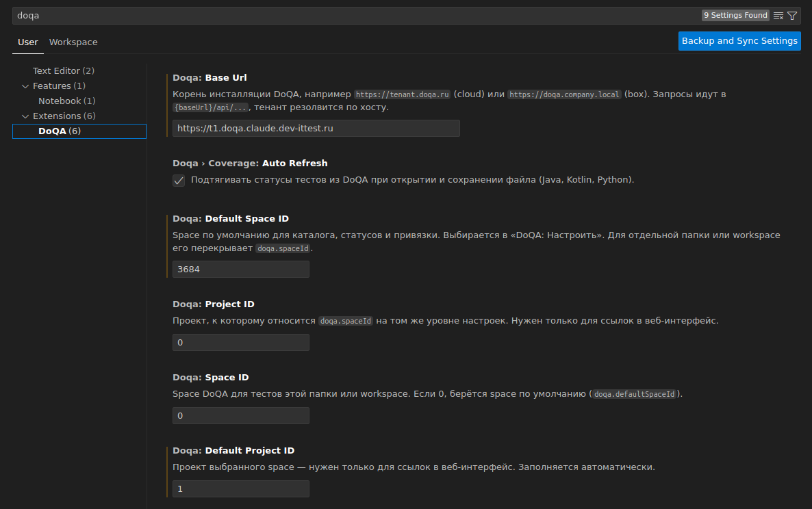Click the Coverage: Auto Refresh setting title
This screenshot has height=509, width=812.
pyautogui.click(x=250, y=164)
